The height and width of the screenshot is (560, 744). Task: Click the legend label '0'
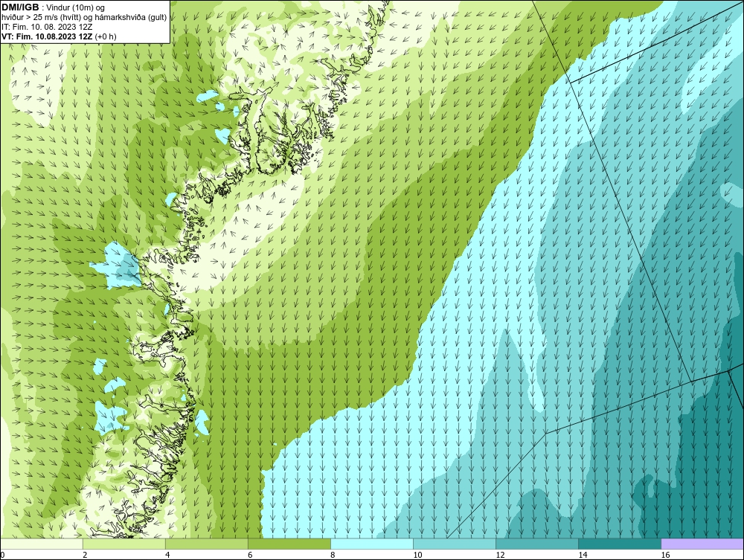(2, 555)
